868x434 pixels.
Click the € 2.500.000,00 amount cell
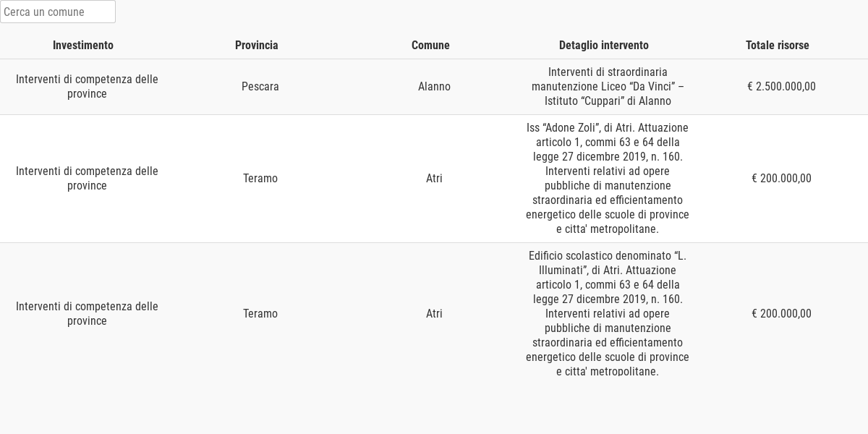click(781, 87)
